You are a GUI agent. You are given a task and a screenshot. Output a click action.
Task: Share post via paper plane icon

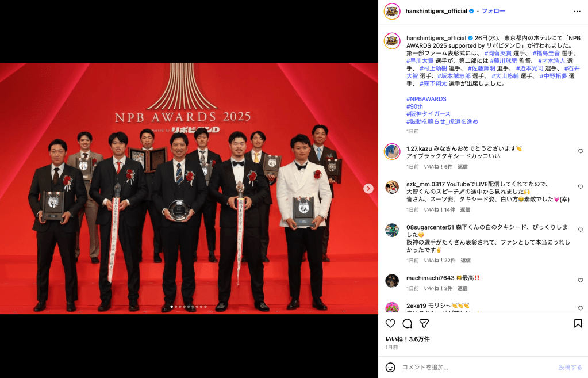tap(424, 323)
